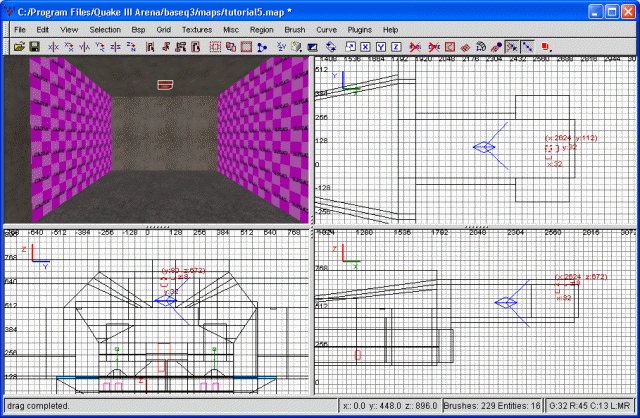
Task: Rotate selection around the Z axis
Action: coord(131,47)
